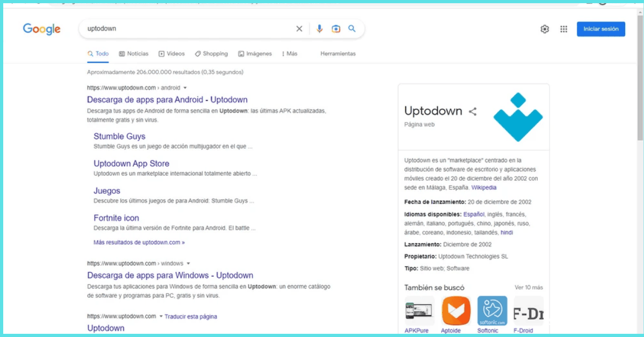Screen dimensions: 644x337
Task: Click Español language link
Action: click(474, 215)
